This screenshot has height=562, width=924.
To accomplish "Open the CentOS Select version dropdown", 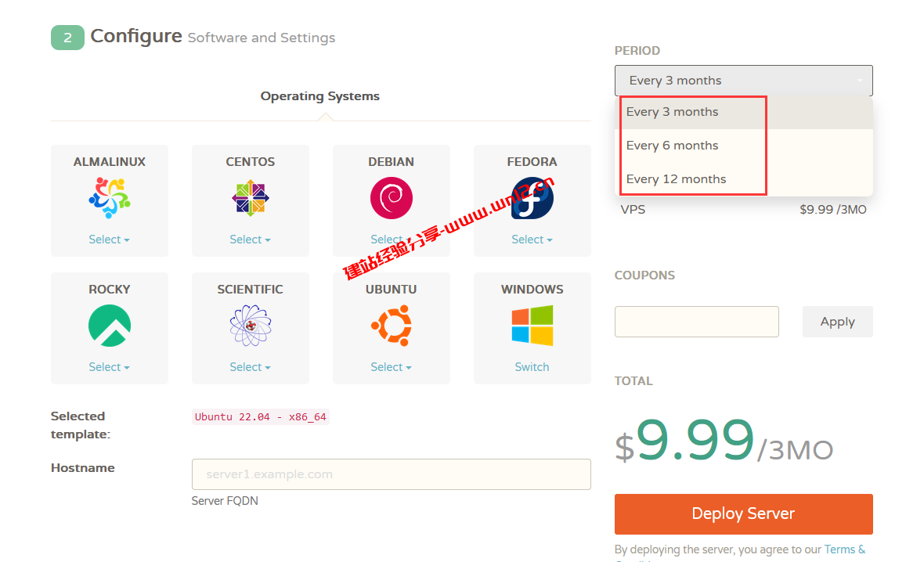I will point(251,240).
